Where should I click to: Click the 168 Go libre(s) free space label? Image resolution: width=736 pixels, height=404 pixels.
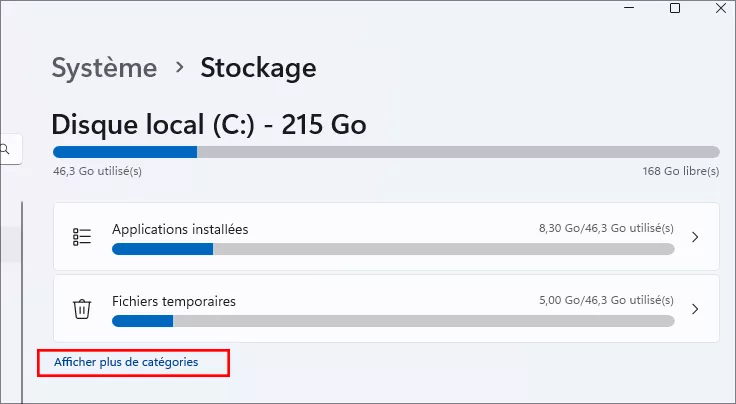pos(680,171)
